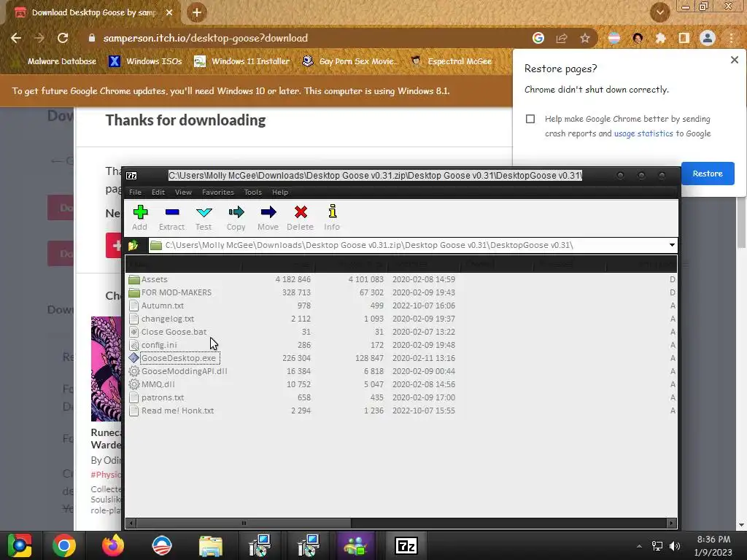
Task: Open the usage statistics link
Action: 643,134
